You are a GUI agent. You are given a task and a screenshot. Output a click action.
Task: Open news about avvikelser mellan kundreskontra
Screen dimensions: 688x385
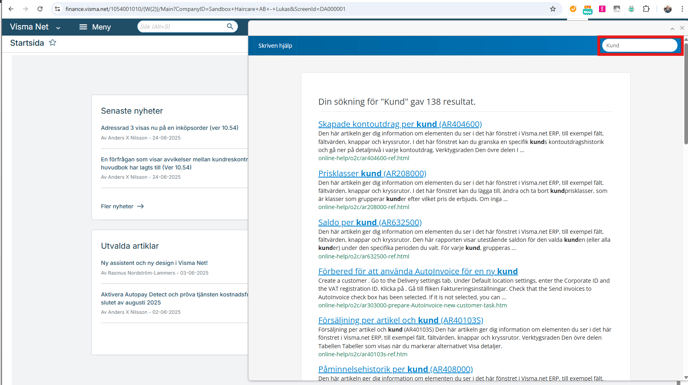pos(174,163)
